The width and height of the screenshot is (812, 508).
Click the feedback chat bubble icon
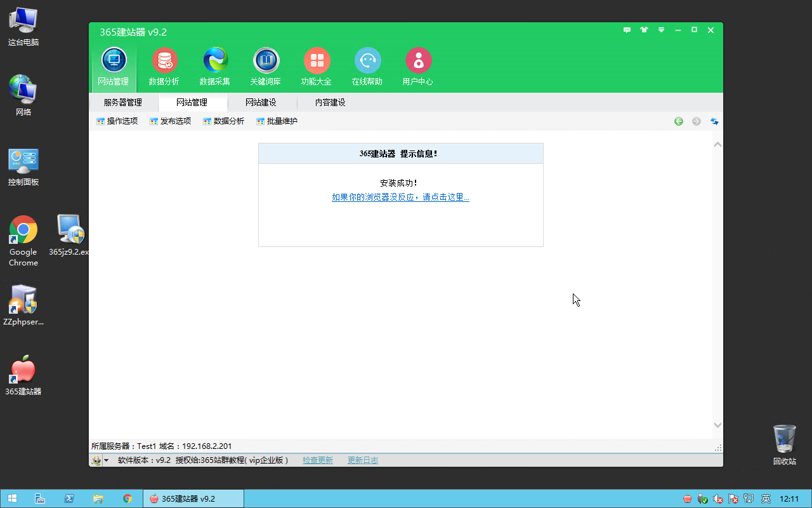[627, 30]
